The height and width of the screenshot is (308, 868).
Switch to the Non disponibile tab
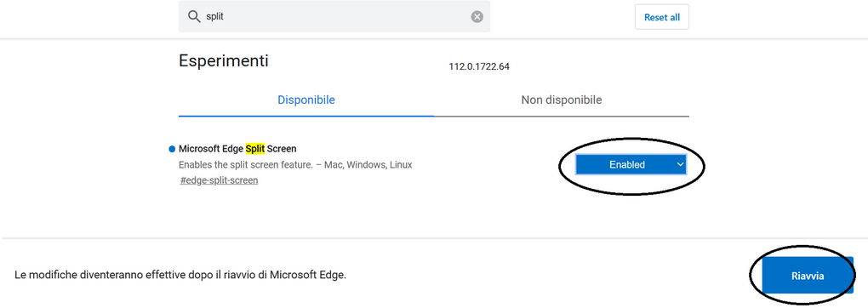(562, 100)
